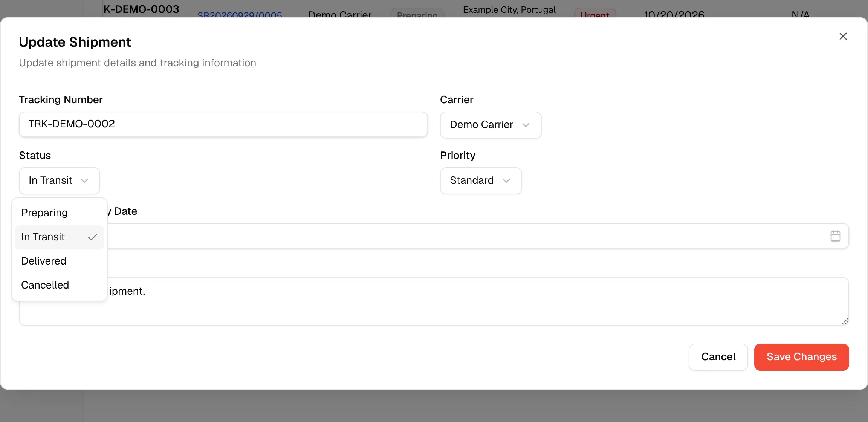Click the Example City, Portugal cell behind dialog
The image size is (868, 422).
[509, 10]
